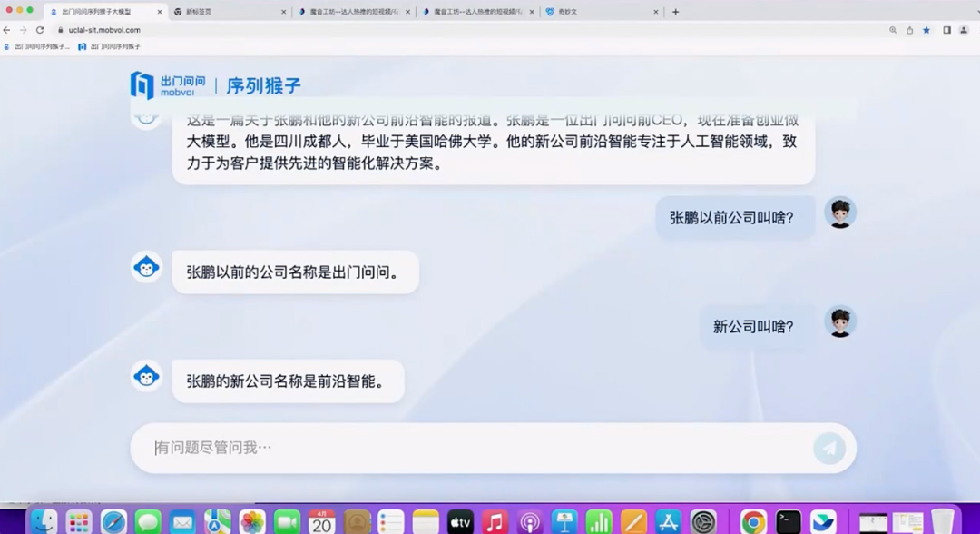The image size is (980, 534).
Task: Open the browser side panel icon
Action: (947, 30)
